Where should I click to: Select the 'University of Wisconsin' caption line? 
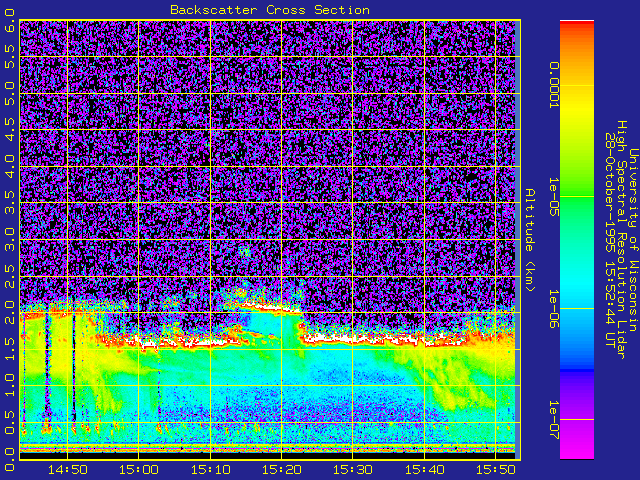(x=633, y=240)
